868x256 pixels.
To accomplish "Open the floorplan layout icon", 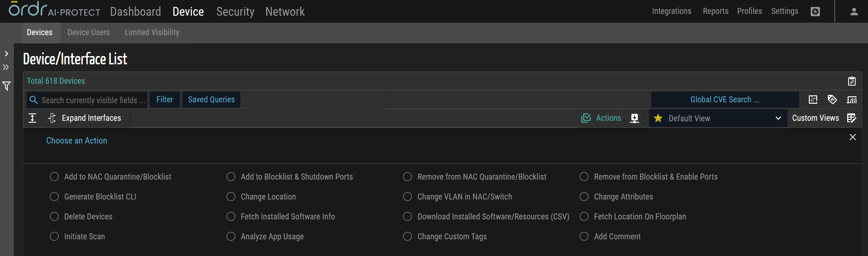I will (x=813, y=100).
